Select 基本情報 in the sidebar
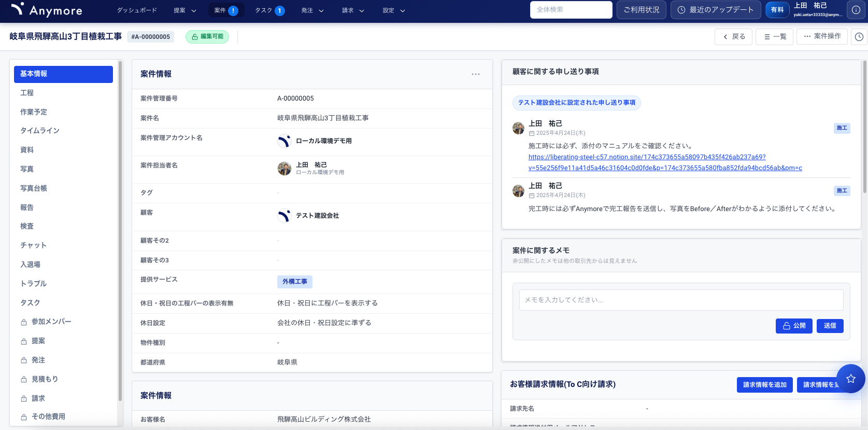 click(63, 74)
